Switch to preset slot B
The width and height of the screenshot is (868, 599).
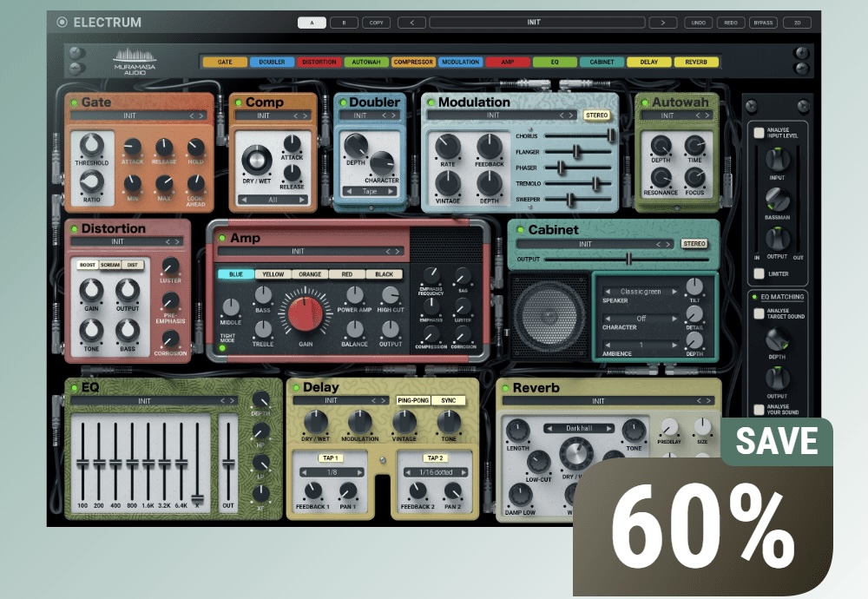click(344, 23)
